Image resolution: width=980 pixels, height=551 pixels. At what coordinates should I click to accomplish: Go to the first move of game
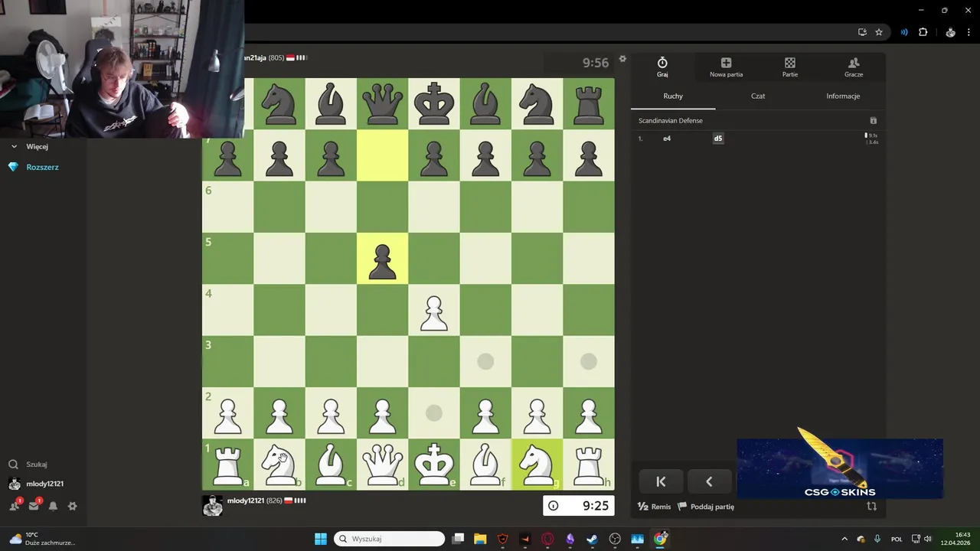[661, 481]
